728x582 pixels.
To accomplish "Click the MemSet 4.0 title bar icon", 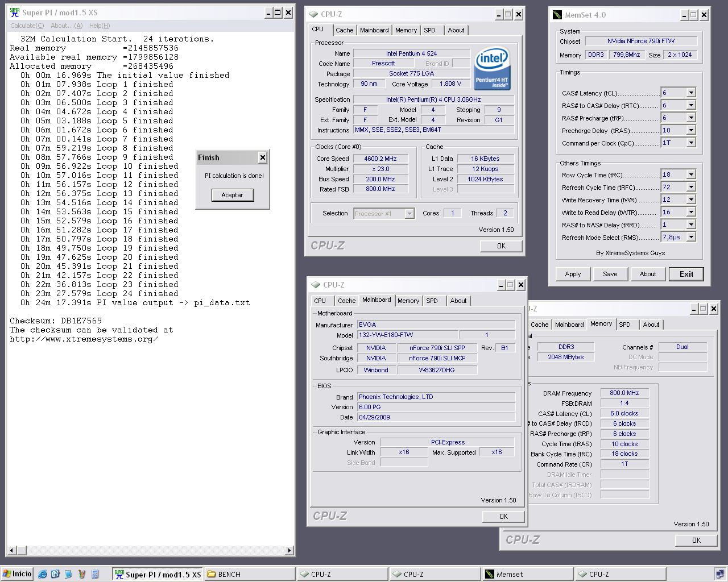I will (557, 15).
